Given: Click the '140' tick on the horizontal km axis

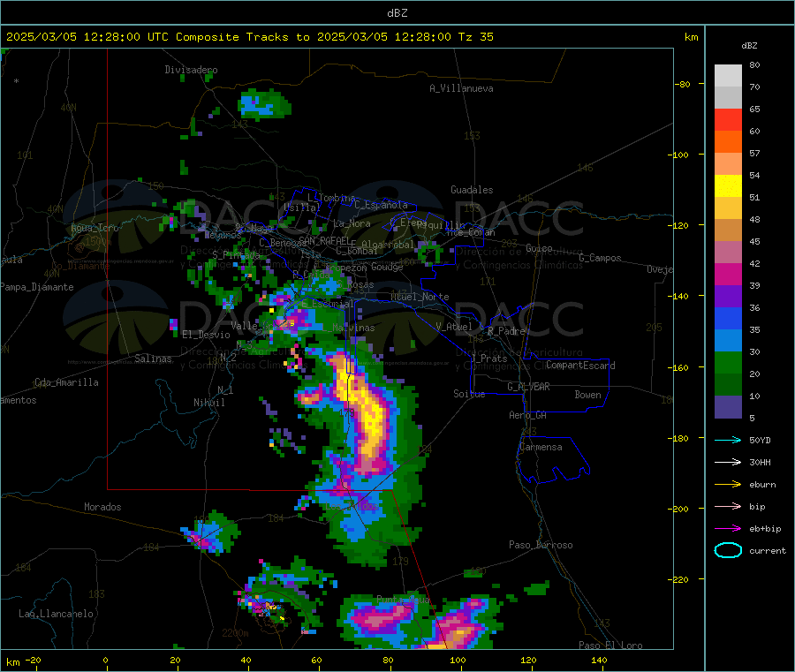Looking at the screenshot, I should coord(599,660).
